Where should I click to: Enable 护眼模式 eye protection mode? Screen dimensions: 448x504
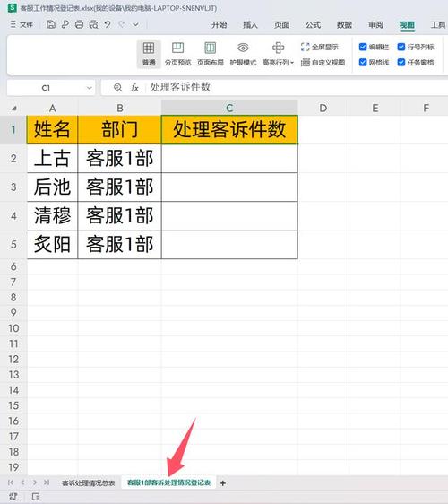[243, 54]
